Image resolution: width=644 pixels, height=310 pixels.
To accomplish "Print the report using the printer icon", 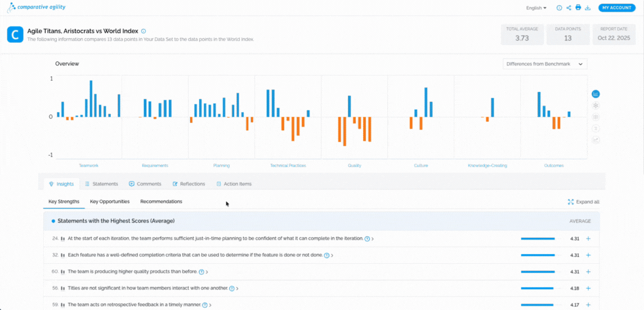I will 578,8.
